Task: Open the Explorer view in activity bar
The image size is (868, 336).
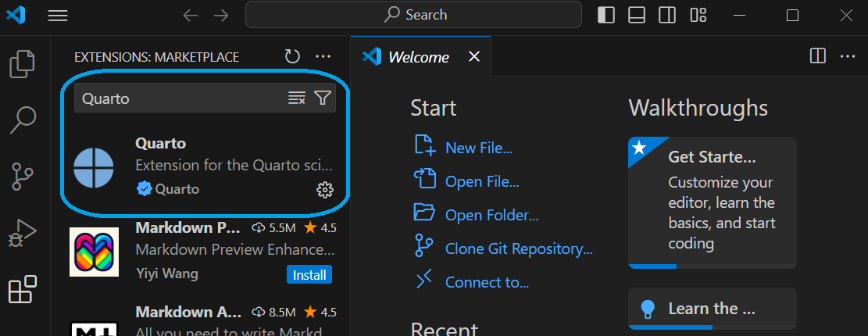Action: [23, 63]
